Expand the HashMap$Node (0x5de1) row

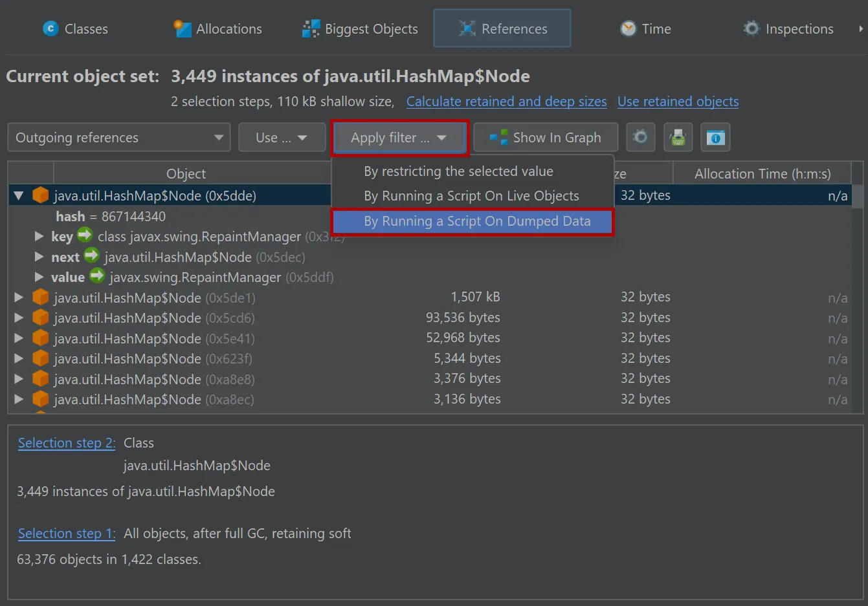click(x=19, y=298)
